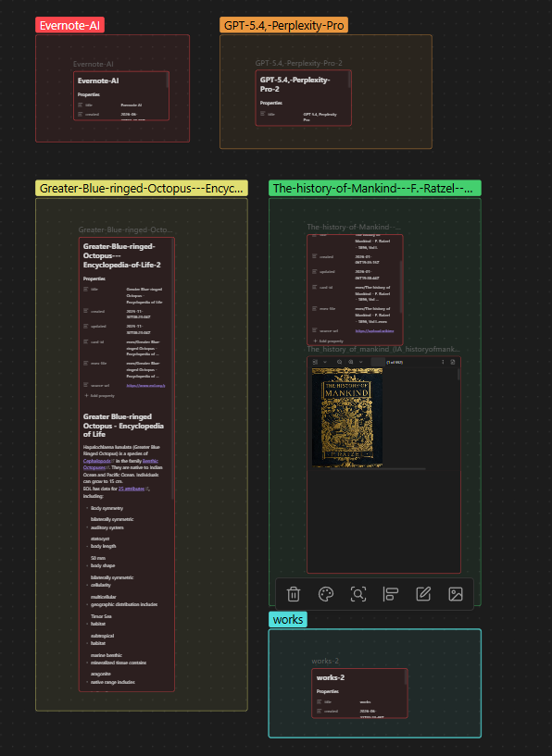Click Add property in history of Mankind card
The image size is (552, 756).
coord(329,341)
